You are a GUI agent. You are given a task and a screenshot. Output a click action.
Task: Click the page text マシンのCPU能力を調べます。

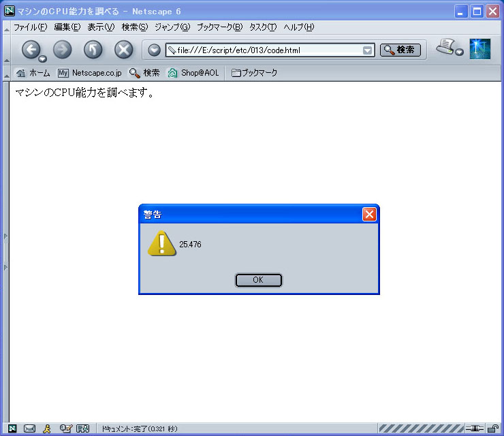click(85, 93)
